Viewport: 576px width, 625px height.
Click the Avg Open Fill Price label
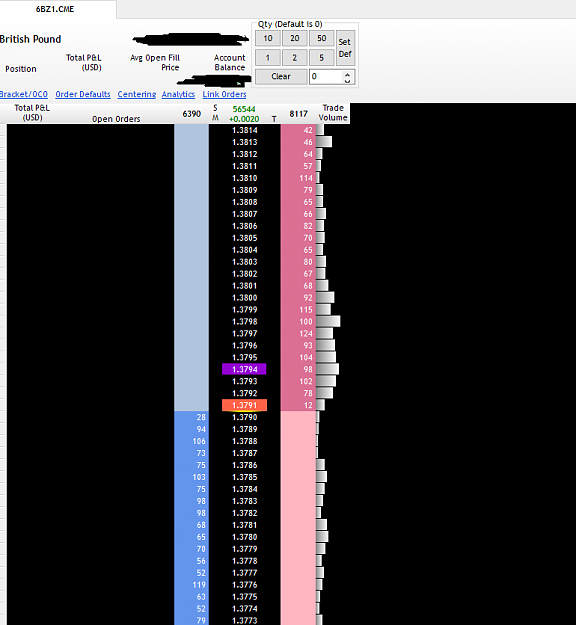pos(155,63)
